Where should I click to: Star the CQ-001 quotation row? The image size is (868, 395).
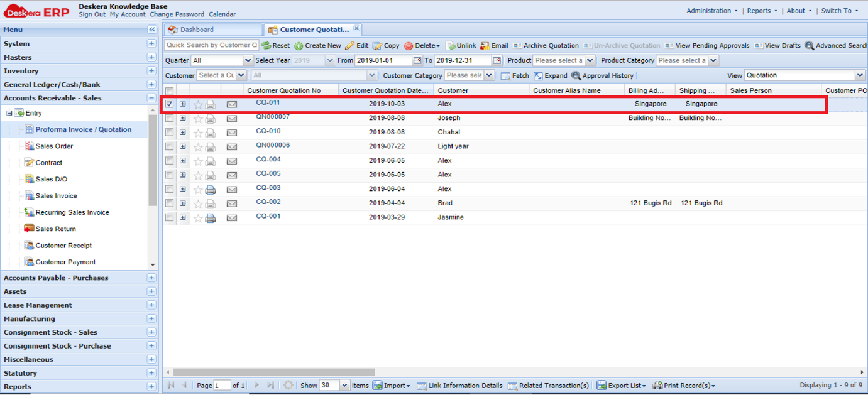(x=198, y=218)
